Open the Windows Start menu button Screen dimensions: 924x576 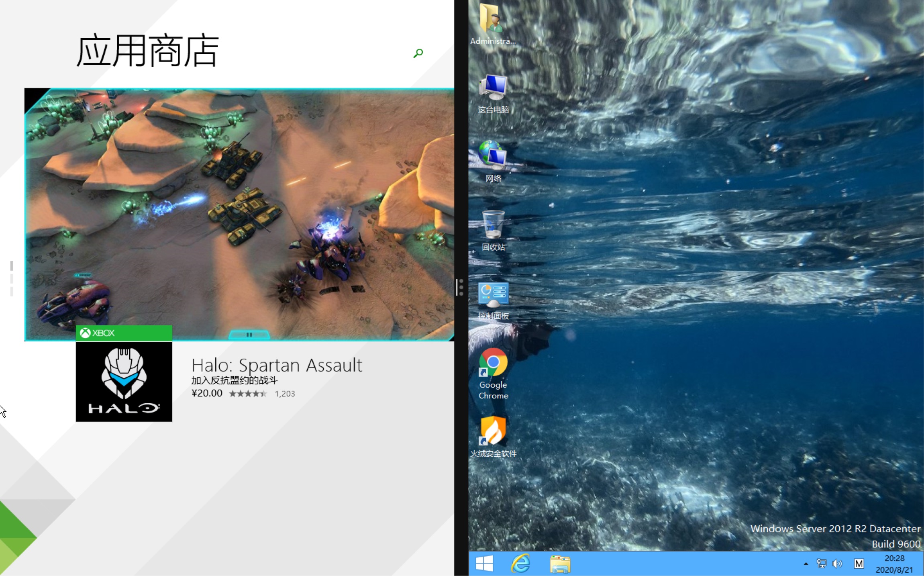[x=484, y=563]
